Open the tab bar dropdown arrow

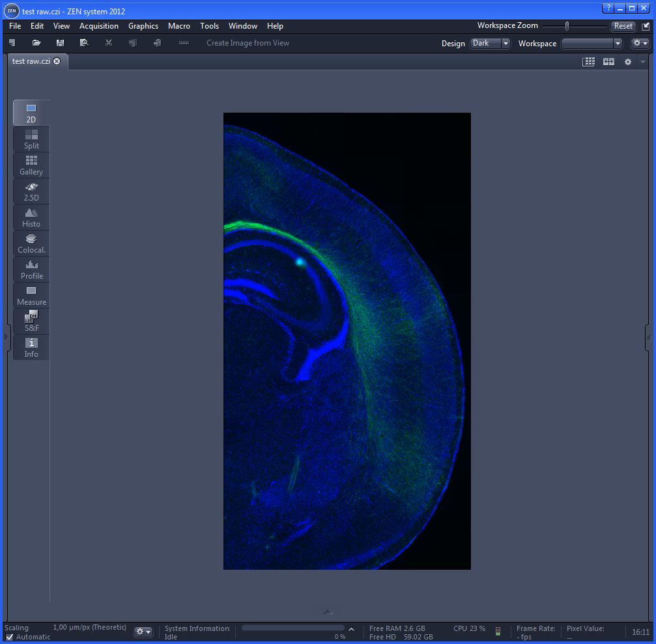(643, 62)
